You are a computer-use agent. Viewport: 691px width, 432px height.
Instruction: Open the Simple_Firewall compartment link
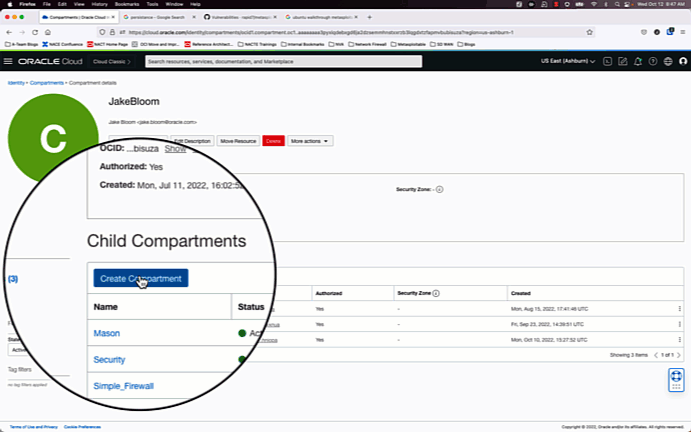[123, 386]
